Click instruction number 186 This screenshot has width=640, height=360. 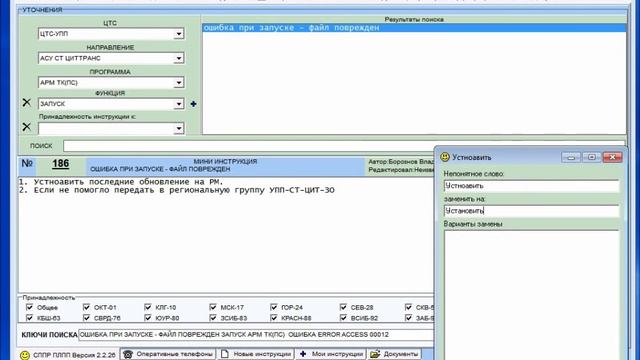pos(60,164)
